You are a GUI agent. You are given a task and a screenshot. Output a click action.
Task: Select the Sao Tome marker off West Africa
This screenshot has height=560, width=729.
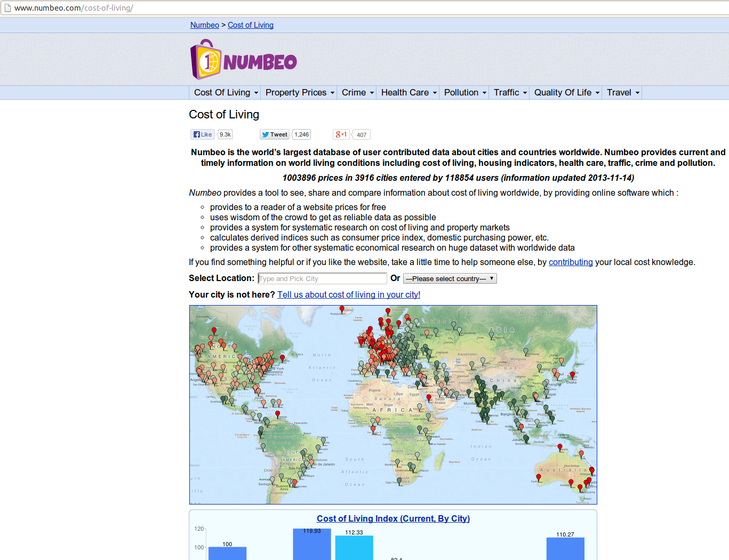(x=373, y=429)
